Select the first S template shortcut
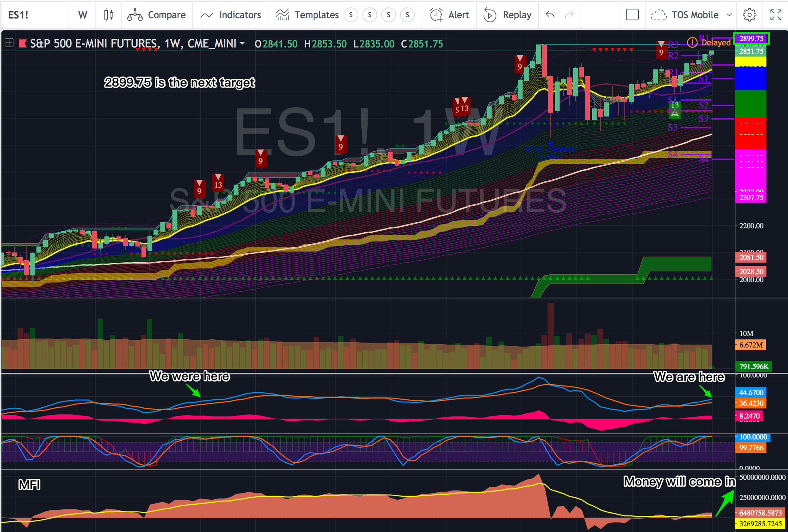 coord(351,15)
